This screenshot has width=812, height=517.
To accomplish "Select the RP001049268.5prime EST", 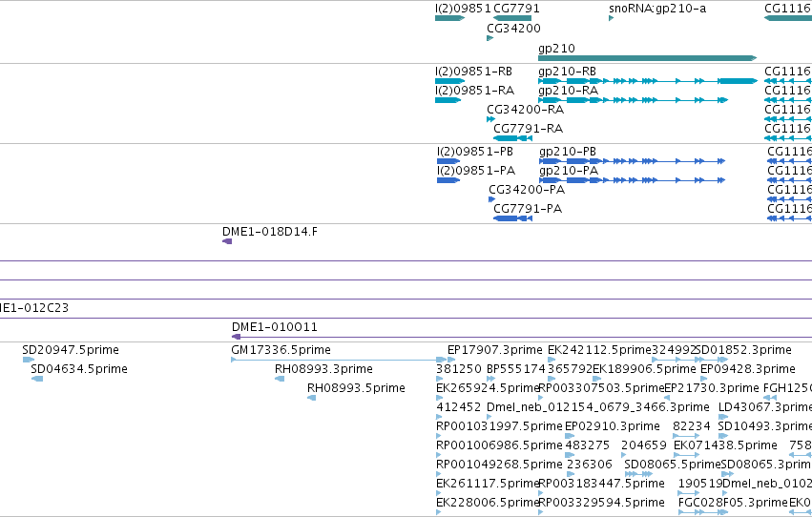I will click(440, 475).
